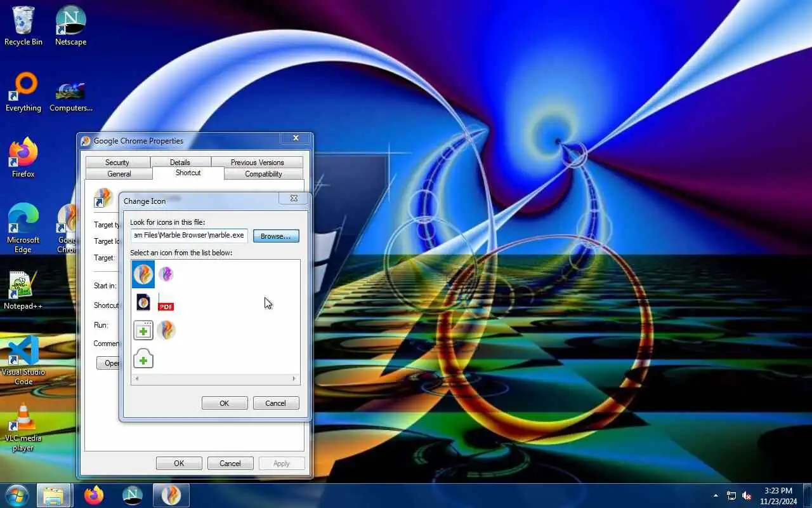Click the Google Chrome Properties title text
This screenshot has height=508, width=812.
click(138, 141)
